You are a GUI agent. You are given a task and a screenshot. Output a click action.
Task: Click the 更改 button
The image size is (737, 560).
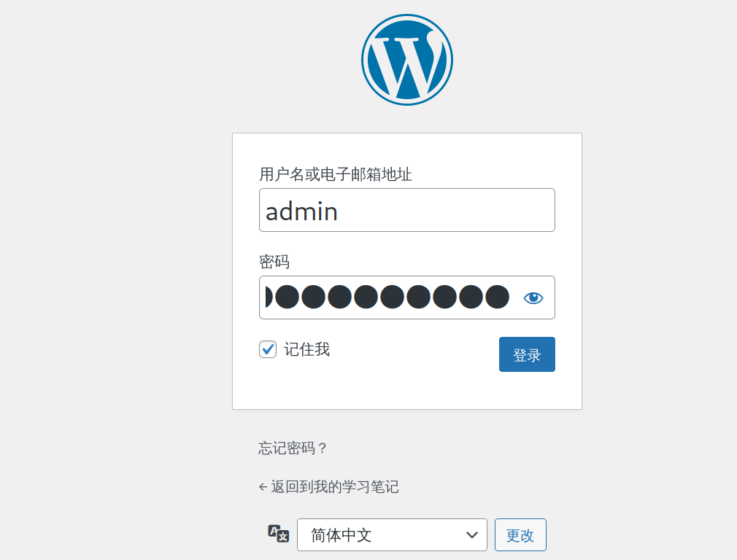(520, 535)
